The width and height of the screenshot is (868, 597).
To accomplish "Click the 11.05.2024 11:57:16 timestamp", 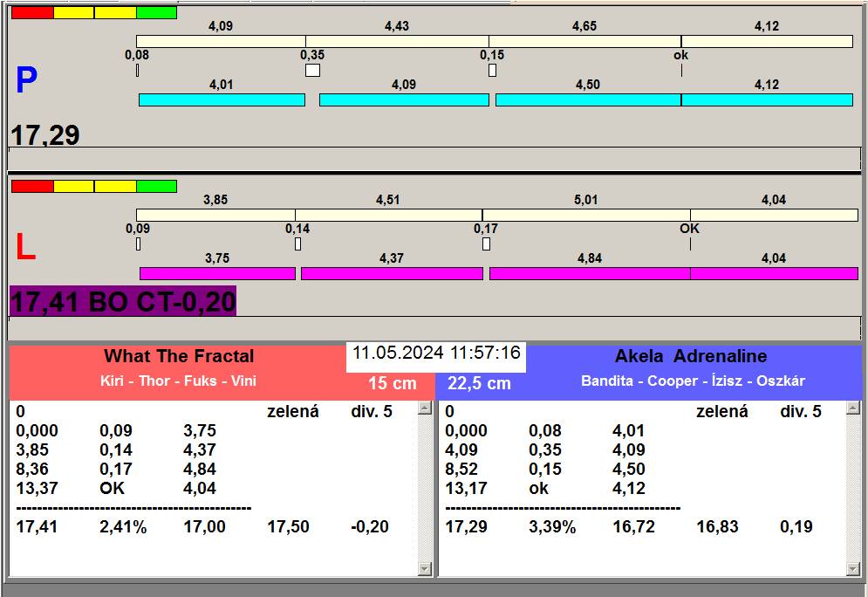I will [436, 353].
